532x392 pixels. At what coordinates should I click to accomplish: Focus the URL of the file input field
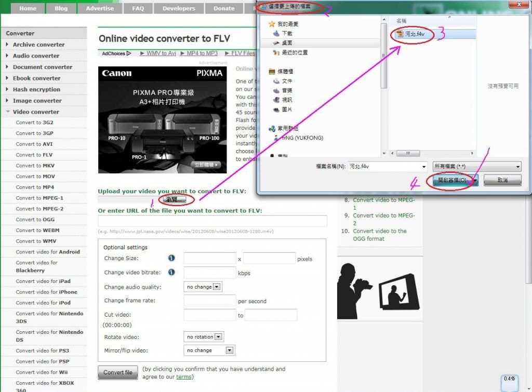(x=212, y=221)
